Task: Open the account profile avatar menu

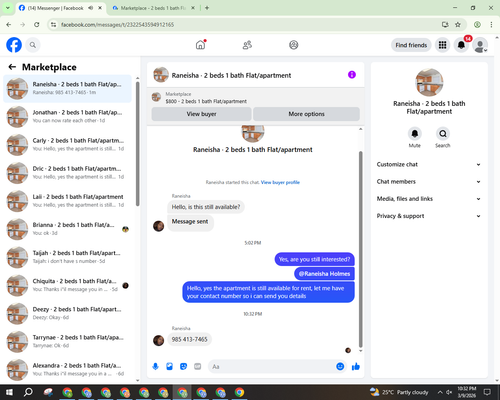Action: pyautogui.click(x=480, y=45)
